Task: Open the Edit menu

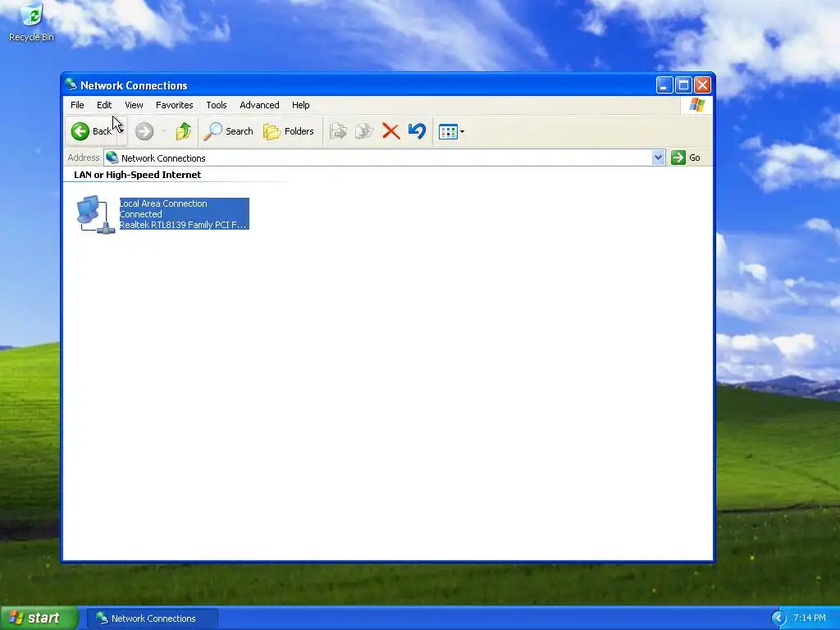Action: [104, 105]
